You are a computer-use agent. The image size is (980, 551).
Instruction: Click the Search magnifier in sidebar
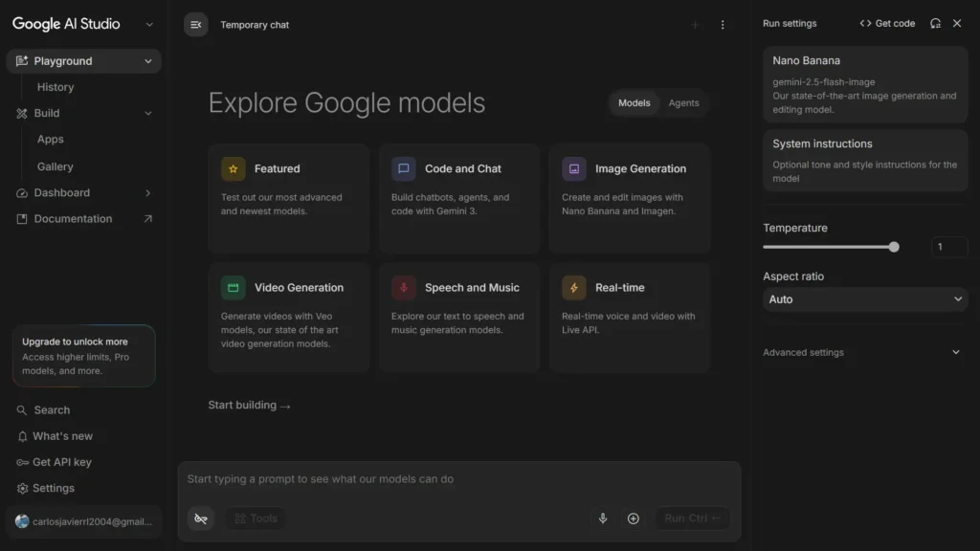pos(22,410)
